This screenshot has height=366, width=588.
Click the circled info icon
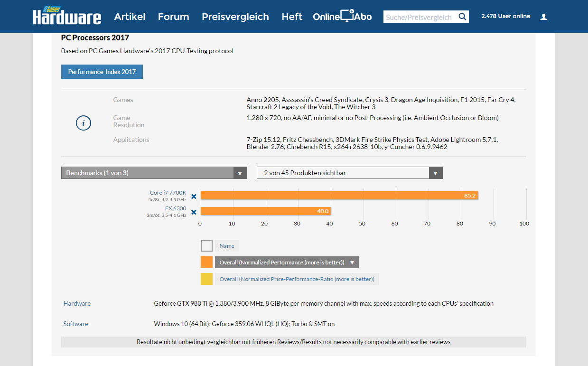[x=84, y=123]
